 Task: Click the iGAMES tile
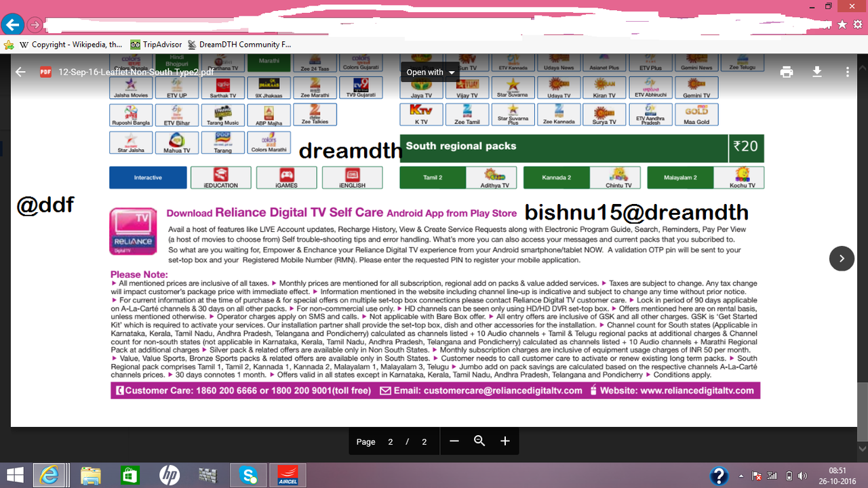point(287,178)
